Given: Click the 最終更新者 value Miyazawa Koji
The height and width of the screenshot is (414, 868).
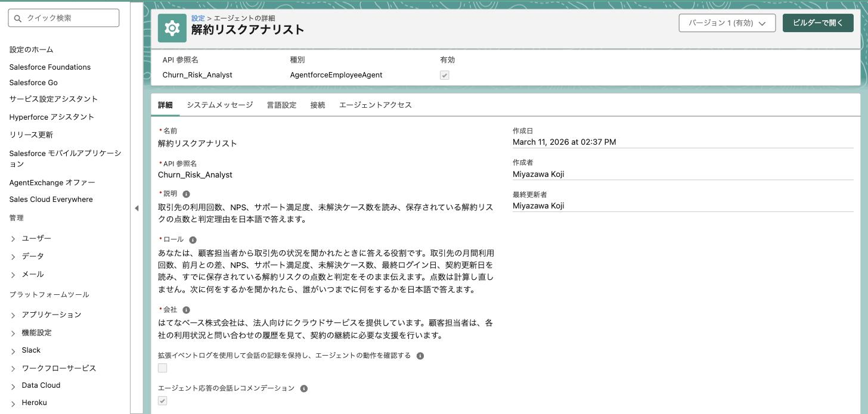Looking at the screenshot, I should pos(538,206).
